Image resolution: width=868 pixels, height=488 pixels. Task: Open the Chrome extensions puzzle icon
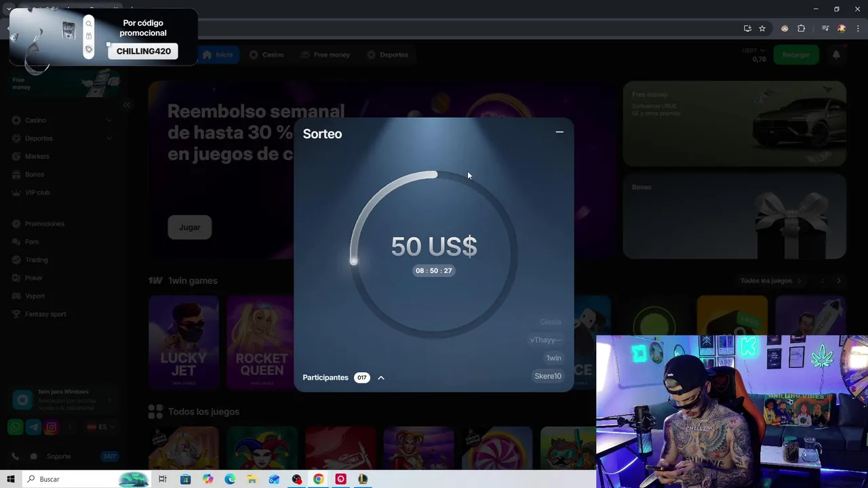[802, 28]
